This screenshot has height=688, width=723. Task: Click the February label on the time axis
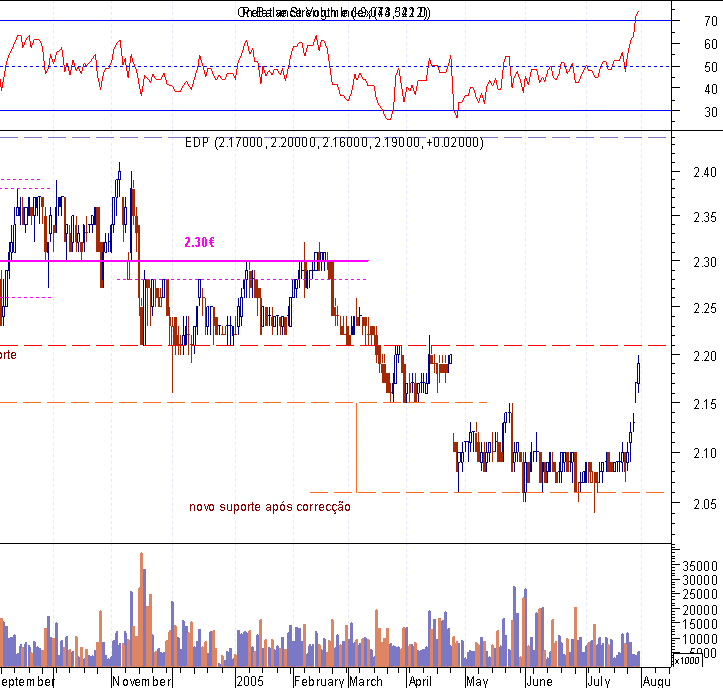pos(320,681)
